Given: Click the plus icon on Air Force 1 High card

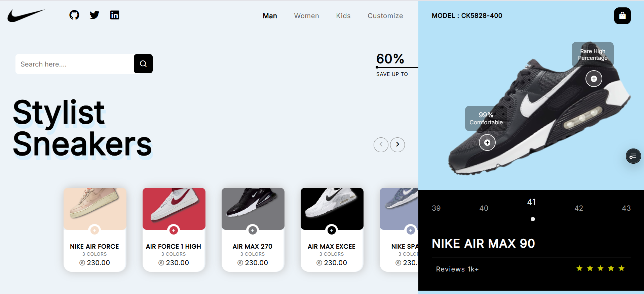Looking at the screenshot, I should tap(174, 230).
